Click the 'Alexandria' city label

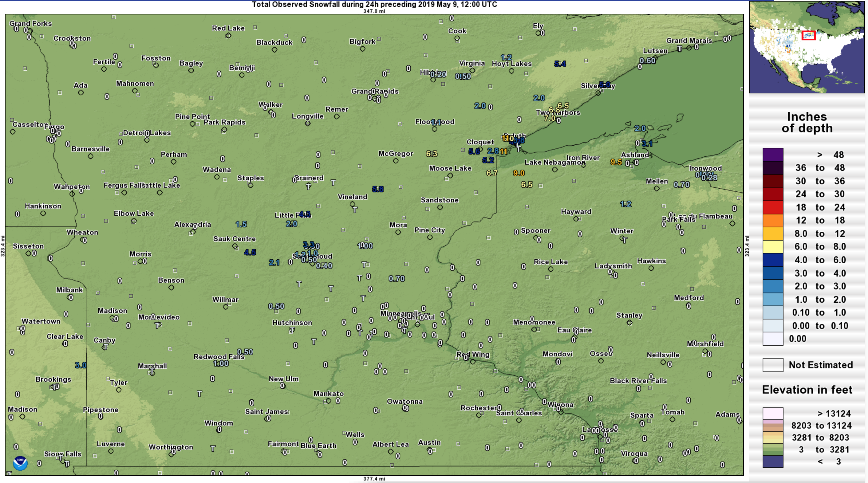[x=192, y=225]
